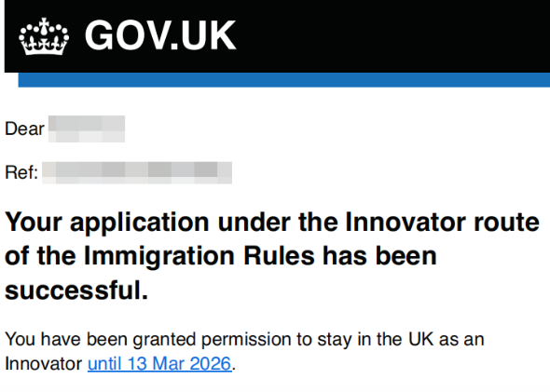Open the 'until 13 Mar 2026' link
550x392 pixels.
[159, 364]
